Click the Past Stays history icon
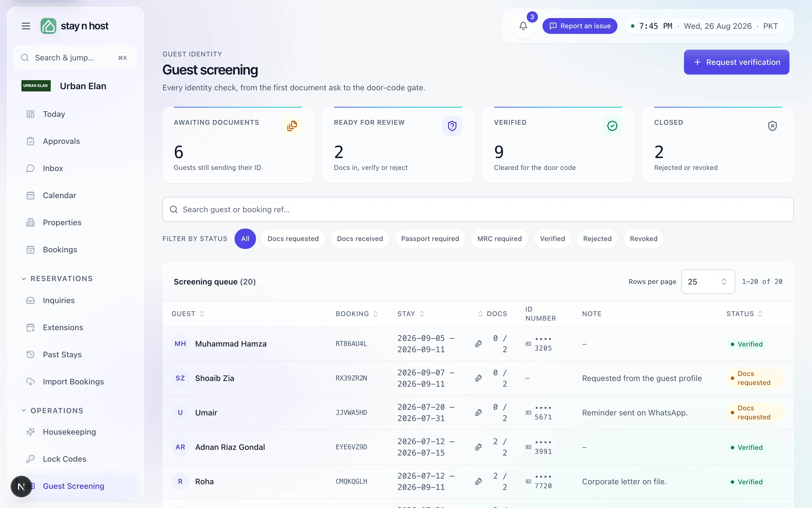 (30, 354)
